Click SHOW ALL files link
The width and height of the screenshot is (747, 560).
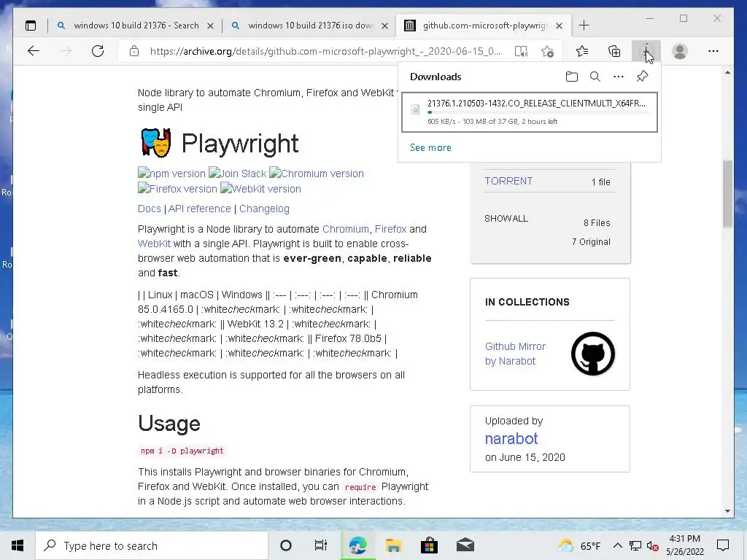click(506, 219)
